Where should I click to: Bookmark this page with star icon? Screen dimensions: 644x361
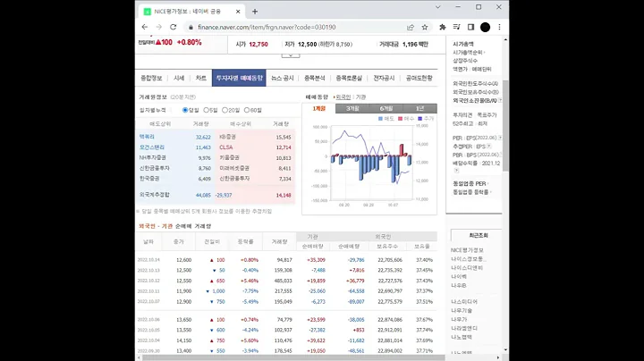click(425, 27)
